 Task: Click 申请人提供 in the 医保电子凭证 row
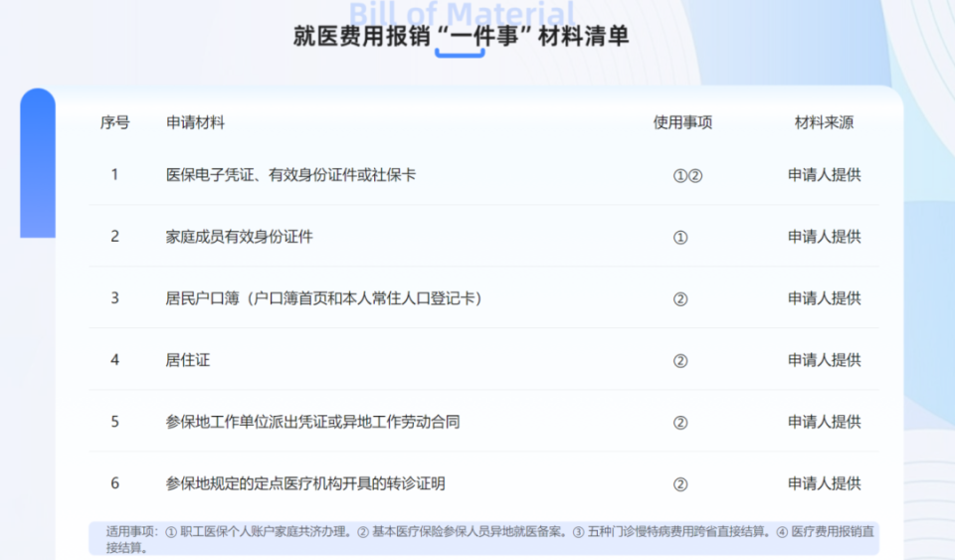point(824,175)
